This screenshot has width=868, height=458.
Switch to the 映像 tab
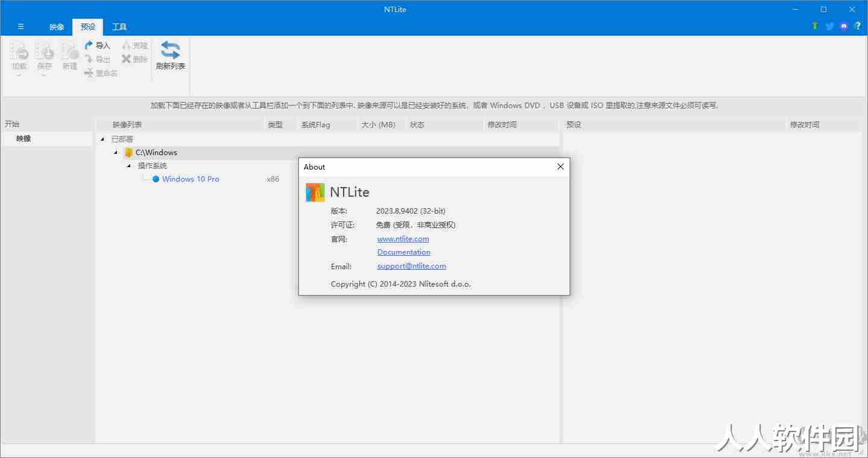pyautogui.click(x=57, y=27)
